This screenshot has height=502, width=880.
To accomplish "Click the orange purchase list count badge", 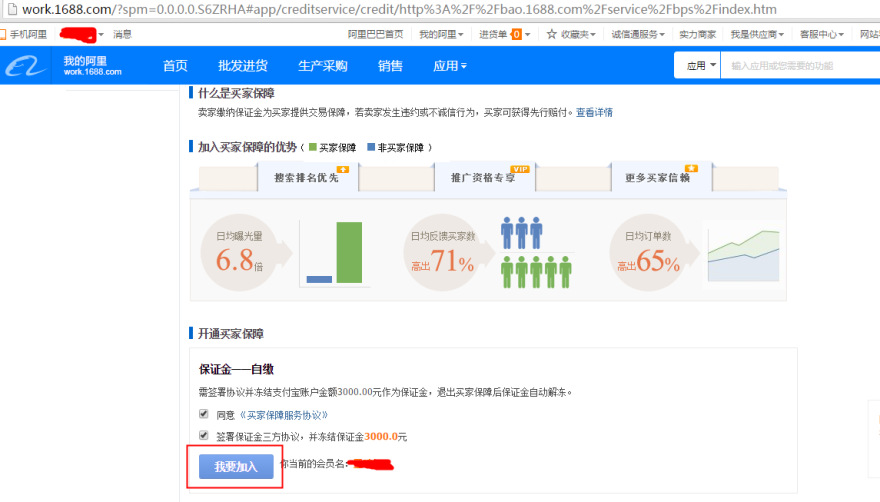I will pyautogui.click(x=517, y=34).
